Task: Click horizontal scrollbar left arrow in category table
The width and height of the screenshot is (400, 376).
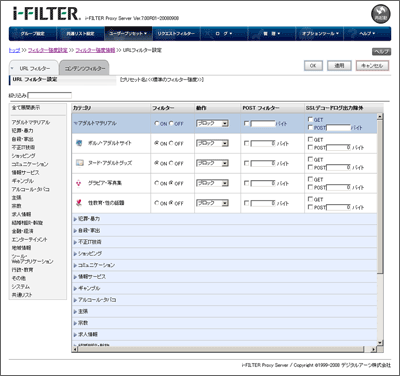Action: pos(75,349)
